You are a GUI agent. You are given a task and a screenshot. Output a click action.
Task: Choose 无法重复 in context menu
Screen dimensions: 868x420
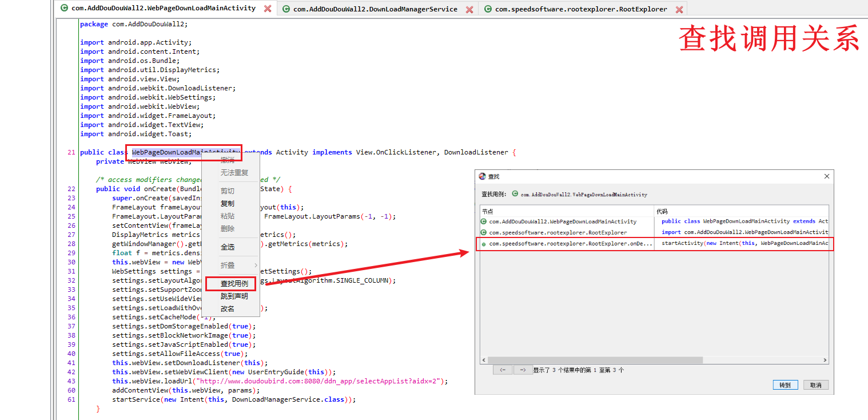tap(234, 173)
